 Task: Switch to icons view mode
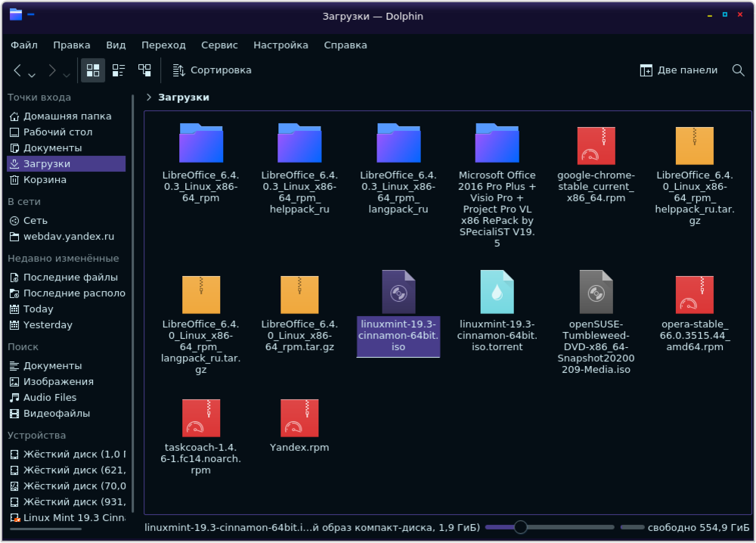(x=93, y=70)
